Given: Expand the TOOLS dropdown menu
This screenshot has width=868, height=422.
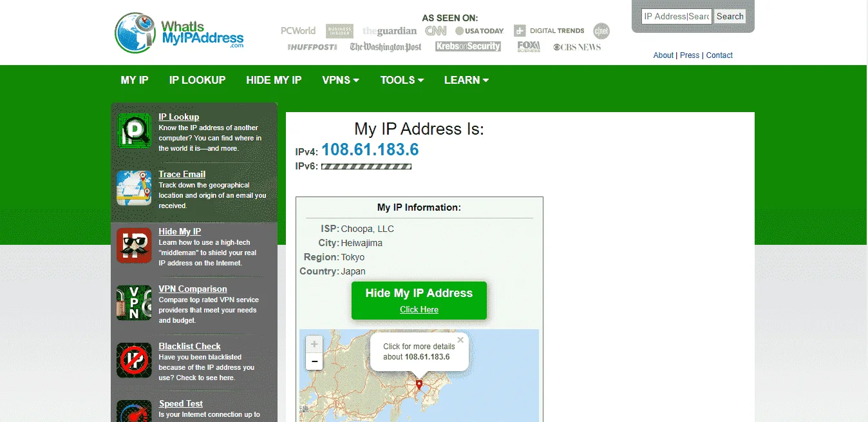Looking at the screenshot, I should tap(402, 80).
